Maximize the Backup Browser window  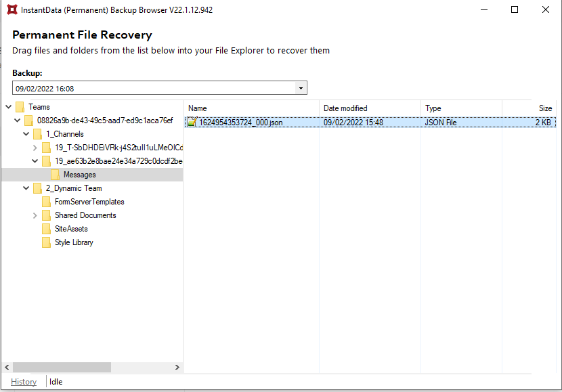tap(515, 9)
